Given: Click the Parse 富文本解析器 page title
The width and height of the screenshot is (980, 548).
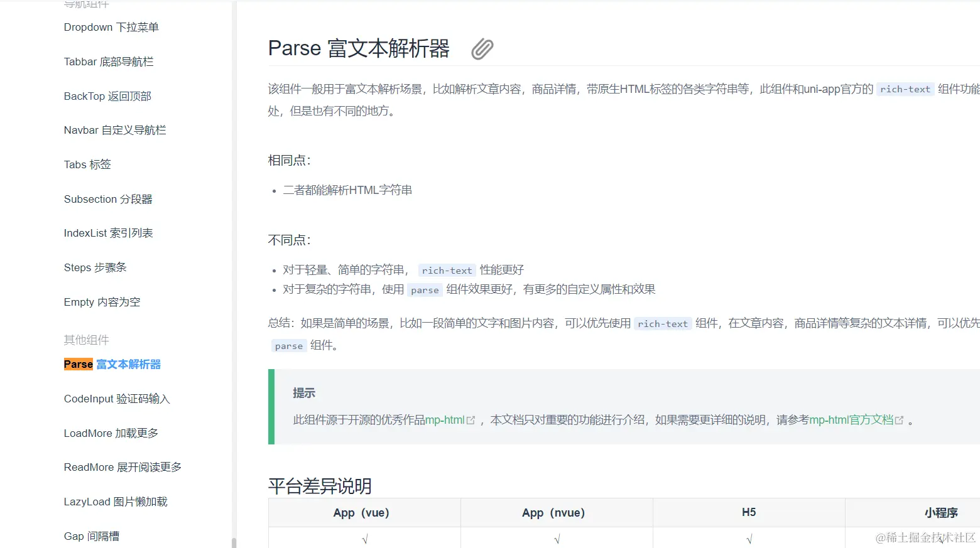Looking at the screenshot, I should [x=359, y=48].
